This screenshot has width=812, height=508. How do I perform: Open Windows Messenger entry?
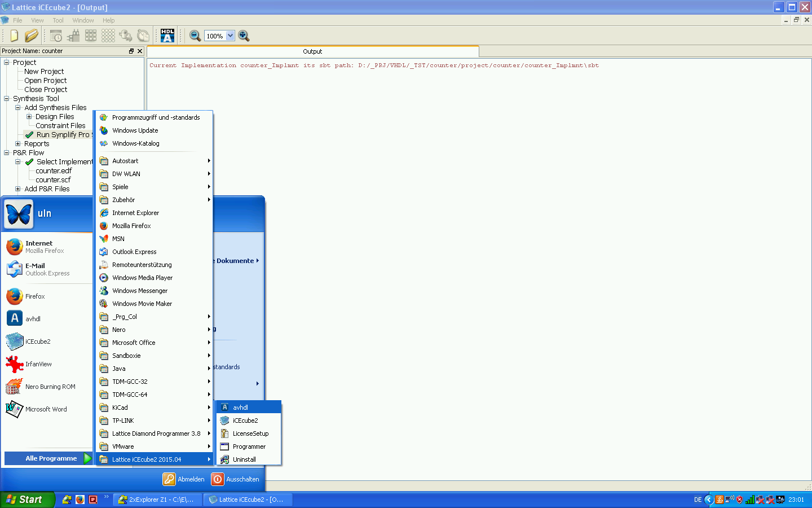pyautogui.click(x=154, y=291)
